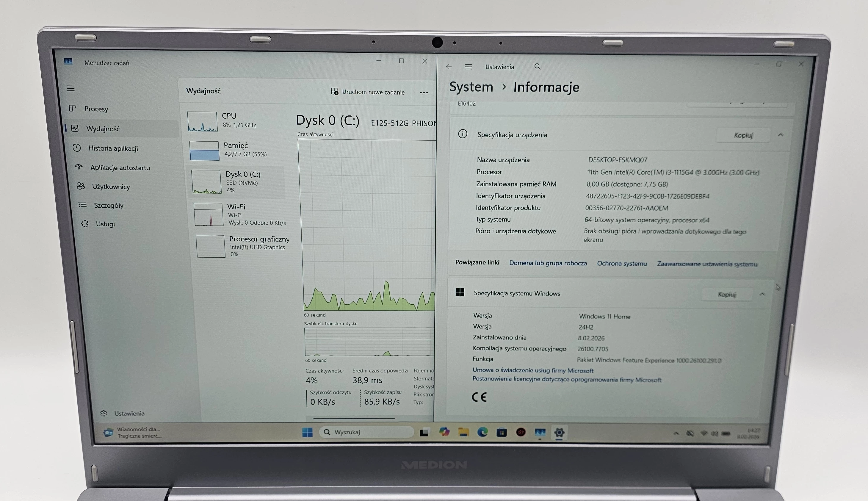Go back using Settings back arrow
Screen dimensions: 868x501
(x=449, y=67)
